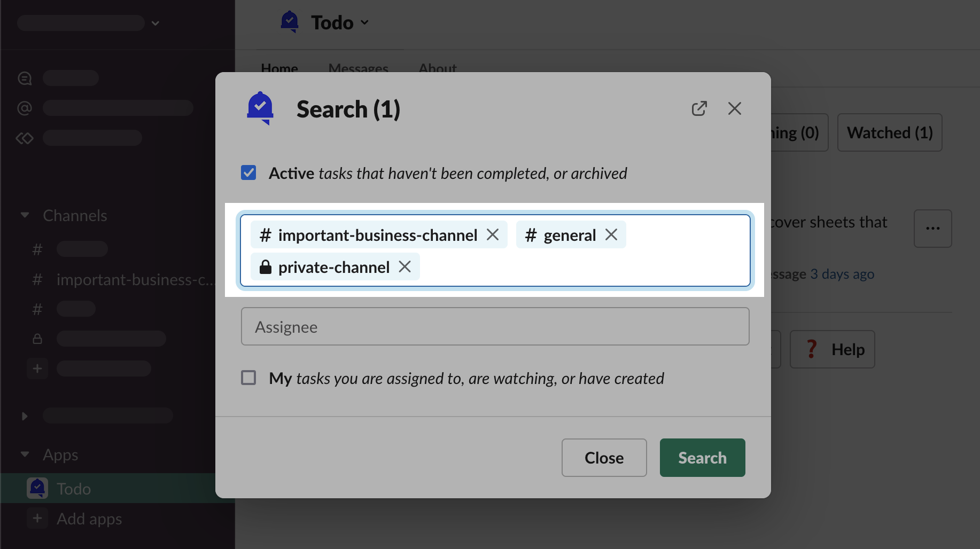Screen dimensions: 980x549
Task: Click the threads icon in the sidebar
Action: coord(25,78)
